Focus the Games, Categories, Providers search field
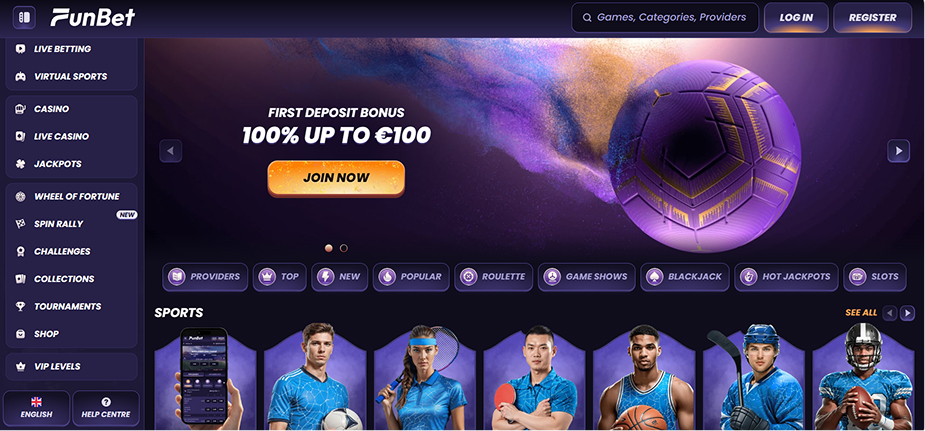This screenshot has width=925, height=431. click(665, 18)
